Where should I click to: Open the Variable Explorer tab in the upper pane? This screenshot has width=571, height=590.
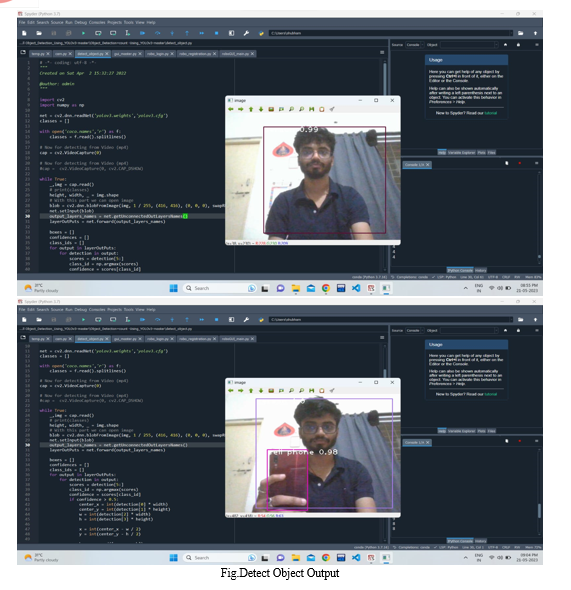461,152
